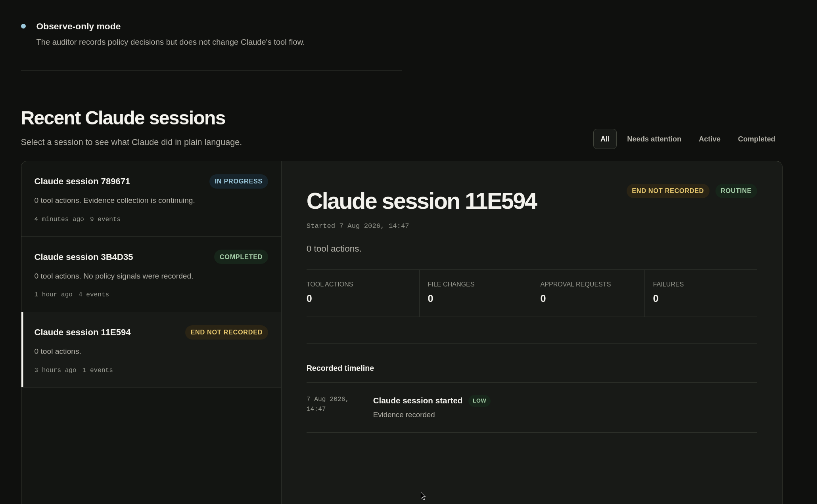Click the '7 Aug 2026, 14:47' timeline timestamp
This screenshot has width=817, height=504.
tap(328, 404)
